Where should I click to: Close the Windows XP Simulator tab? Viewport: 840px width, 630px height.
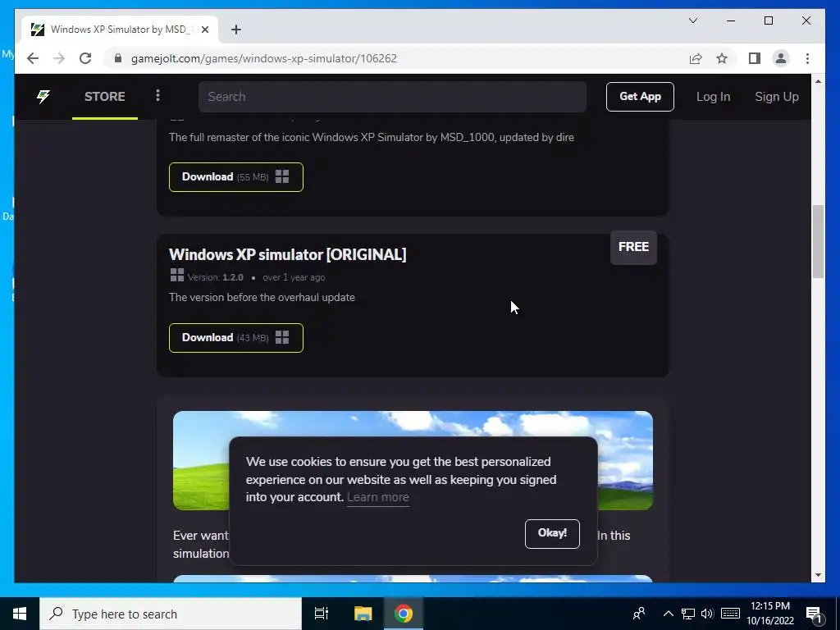(204, 30)
